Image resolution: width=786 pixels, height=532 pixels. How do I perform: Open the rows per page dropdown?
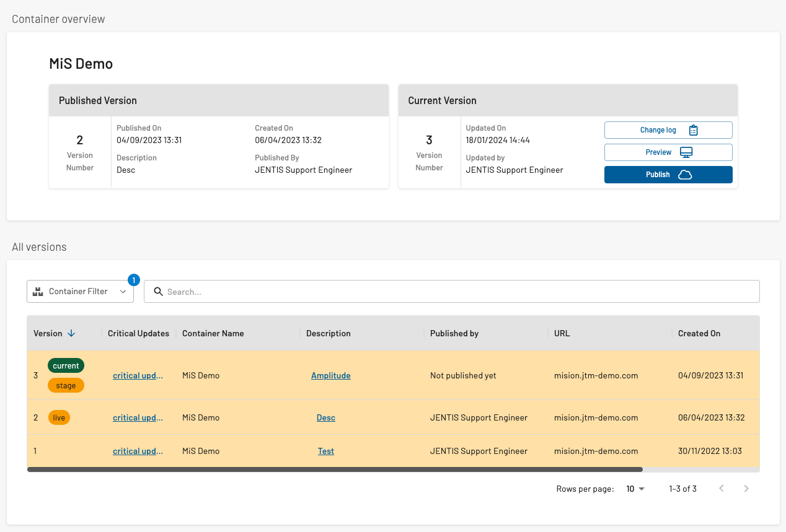tap(635, 489)
